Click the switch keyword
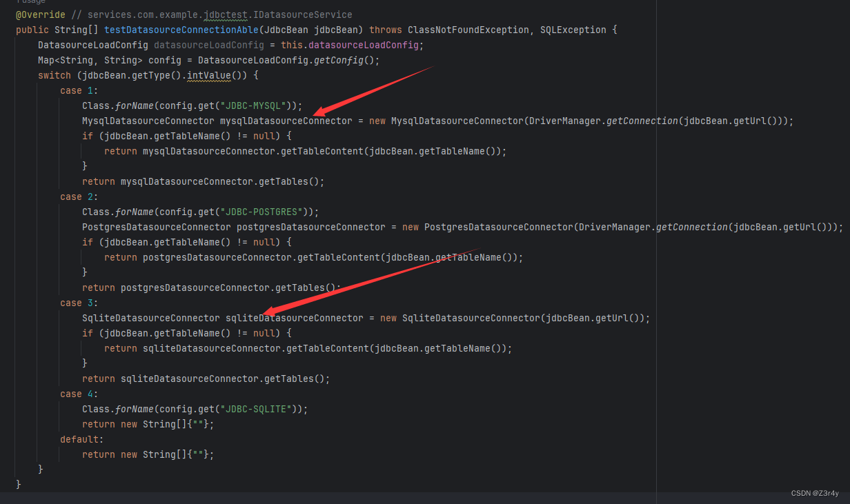 pyautogui.click(x=55, y=75)
